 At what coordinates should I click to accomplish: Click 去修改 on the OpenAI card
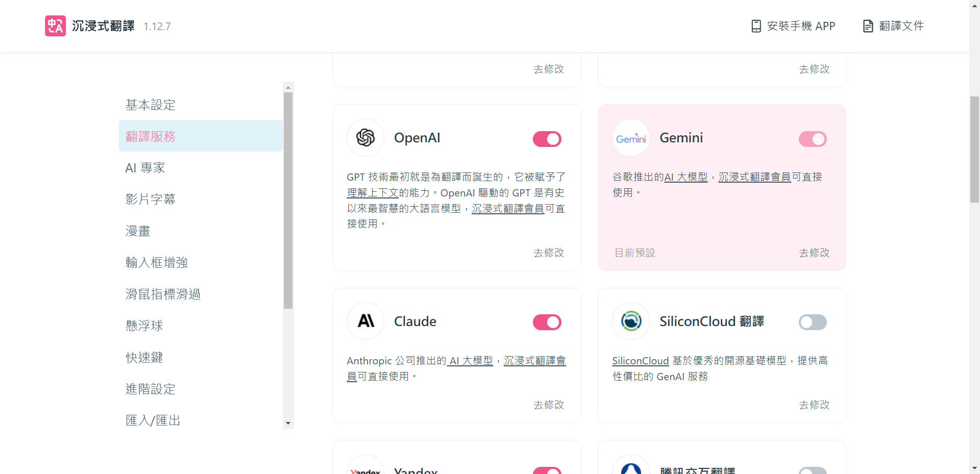point(549,253)
